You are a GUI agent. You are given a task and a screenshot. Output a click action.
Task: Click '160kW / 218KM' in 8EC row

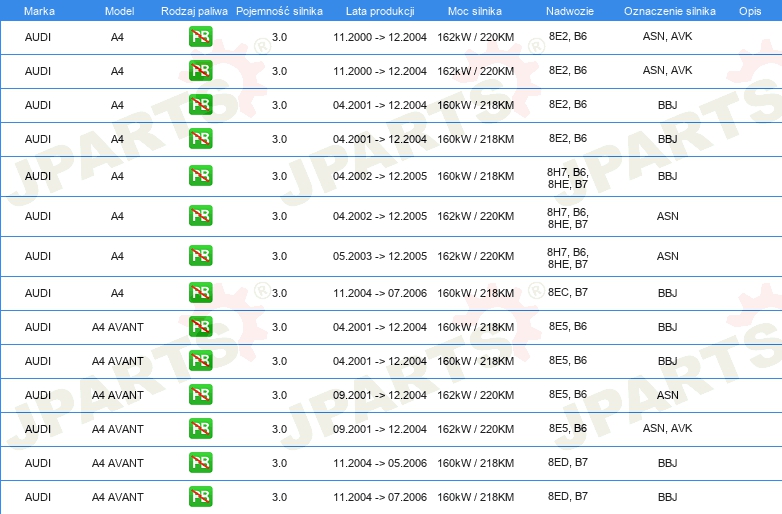tap(475, 293)
